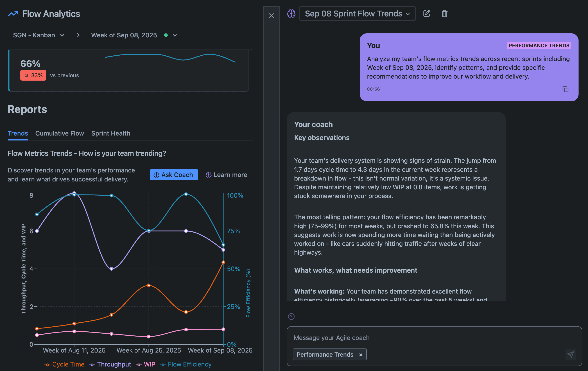The width and height of the screenshot is (588, 371).
Task: Click the Flow Analytics trend logo icon
Action: coord(13,14)
